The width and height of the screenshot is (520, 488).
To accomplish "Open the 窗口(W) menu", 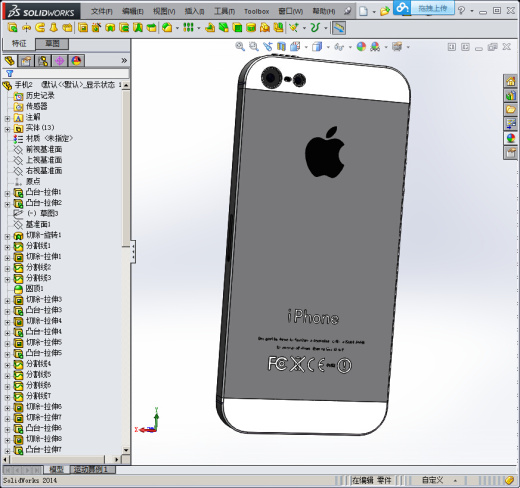I will [x=291, y=11].
